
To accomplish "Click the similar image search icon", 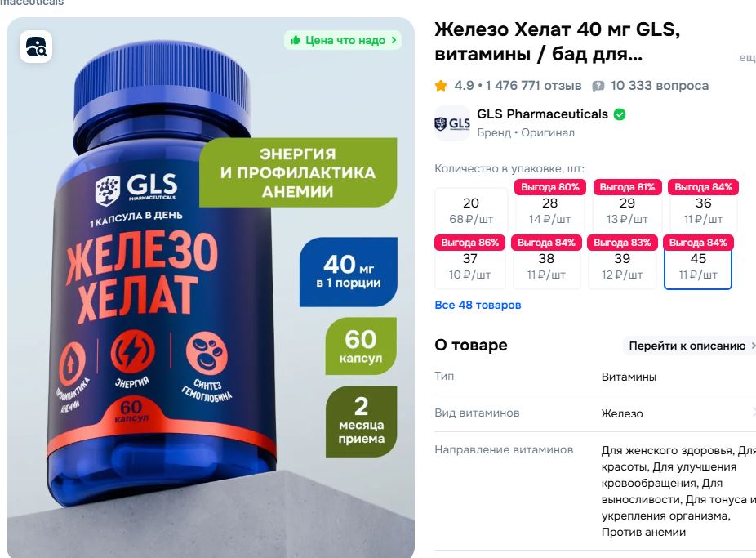I will (36, 47).
